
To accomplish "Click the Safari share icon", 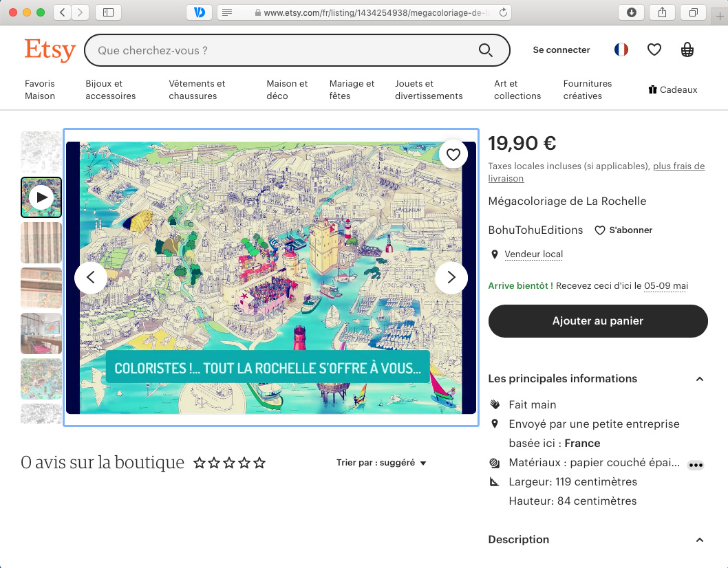I will coord(662,12).
